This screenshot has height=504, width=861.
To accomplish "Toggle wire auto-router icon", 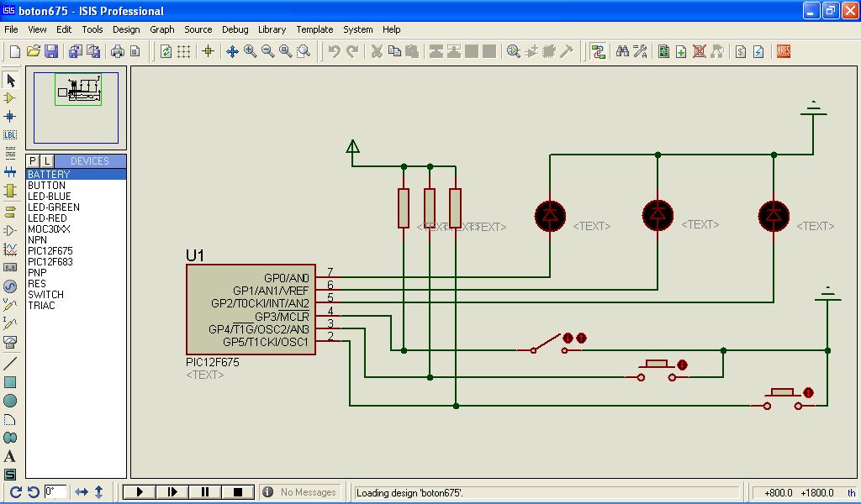I will 598,51.
